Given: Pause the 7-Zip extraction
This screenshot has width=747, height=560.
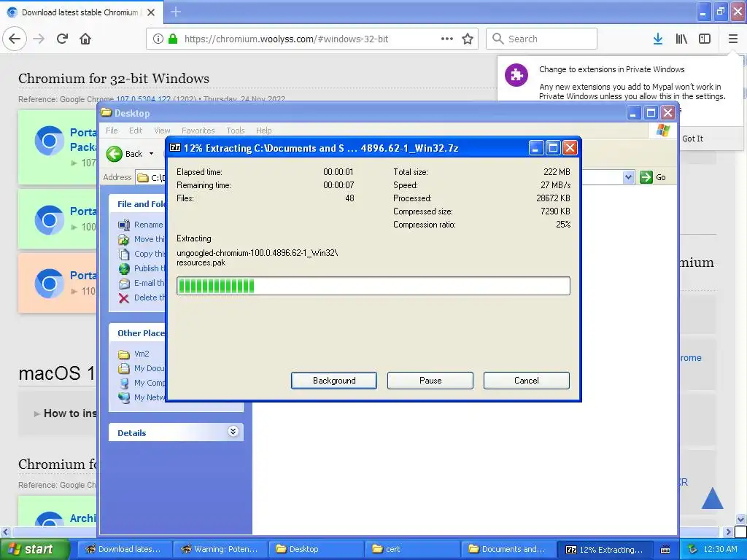Looking at the screenshot, I should [430, 381].
